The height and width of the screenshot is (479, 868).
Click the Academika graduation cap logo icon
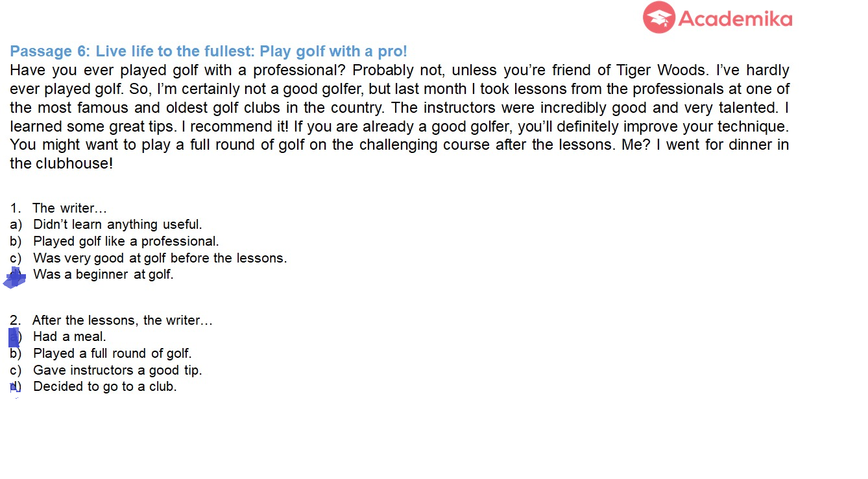[658, 18]
